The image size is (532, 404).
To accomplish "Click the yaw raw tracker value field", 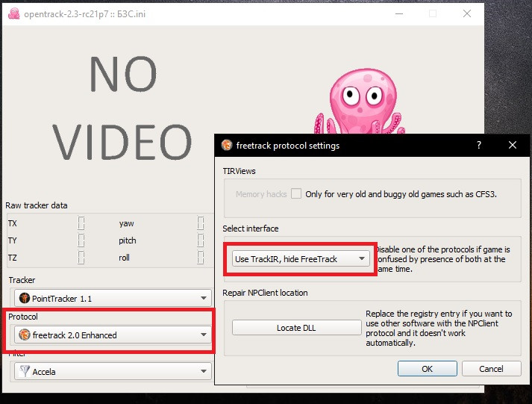I will click(x=201, y=223).
